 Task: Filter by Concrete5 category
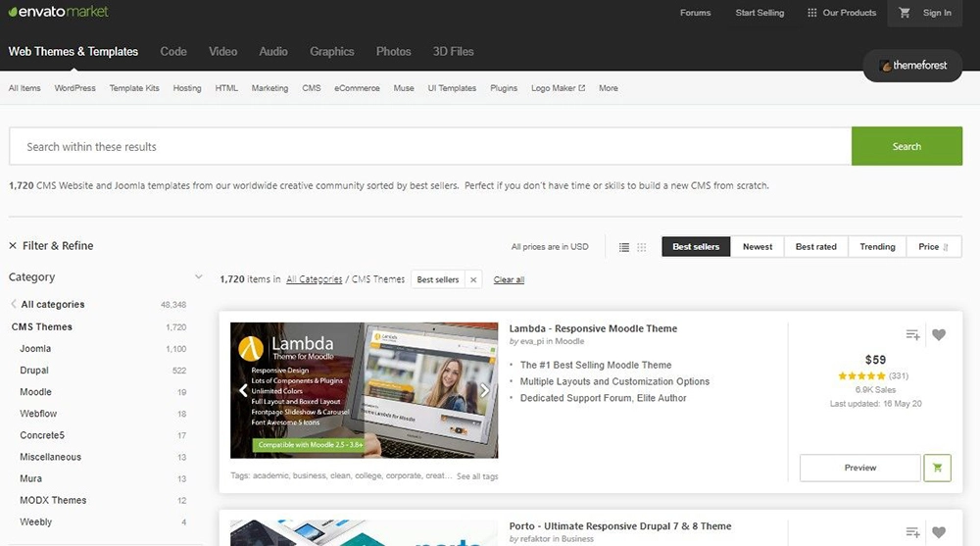click(x=42, y=435)
